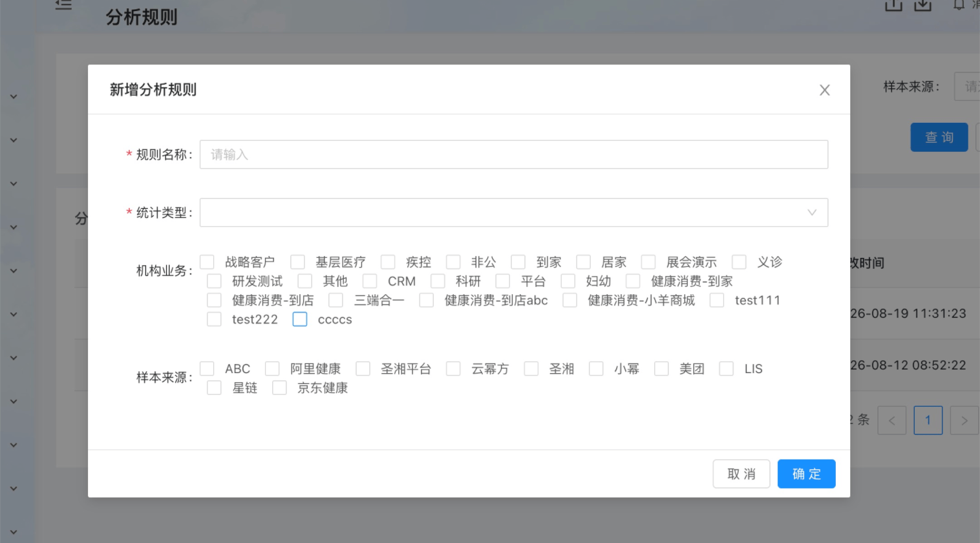Go to previous page arrow in pagination
The width and height of the screenshot is (980, 543).
[x=892, y=420]
